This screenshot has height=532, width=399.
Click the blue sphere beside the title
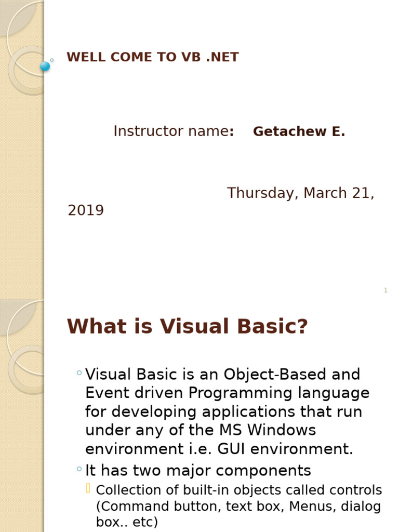45,66
